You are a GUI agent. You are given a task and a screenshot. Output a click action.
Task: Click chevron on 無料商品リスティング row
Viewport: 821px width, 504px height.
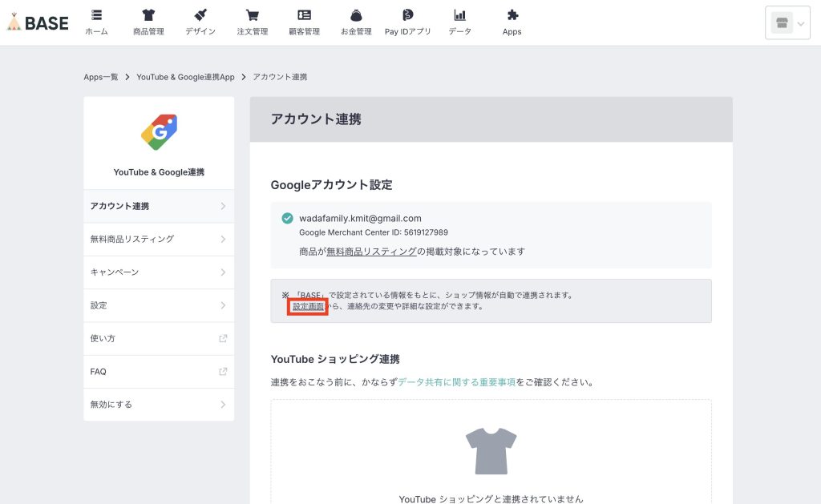[x=223, y=239]
